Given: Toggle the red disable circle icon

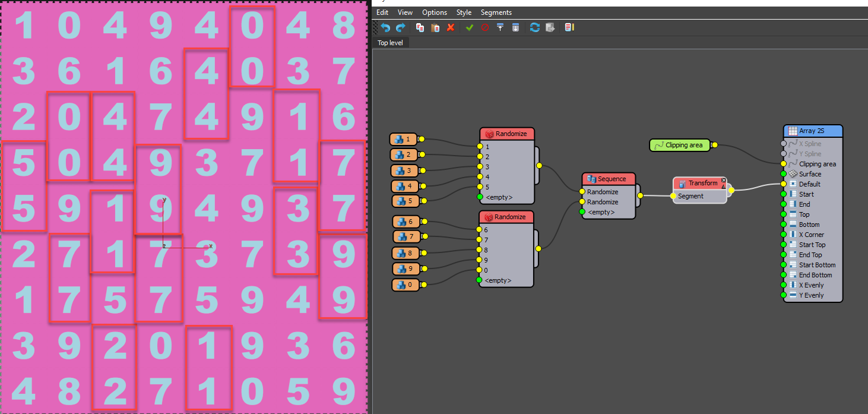Looking at the screenshot, I should (x=485, y=27).
